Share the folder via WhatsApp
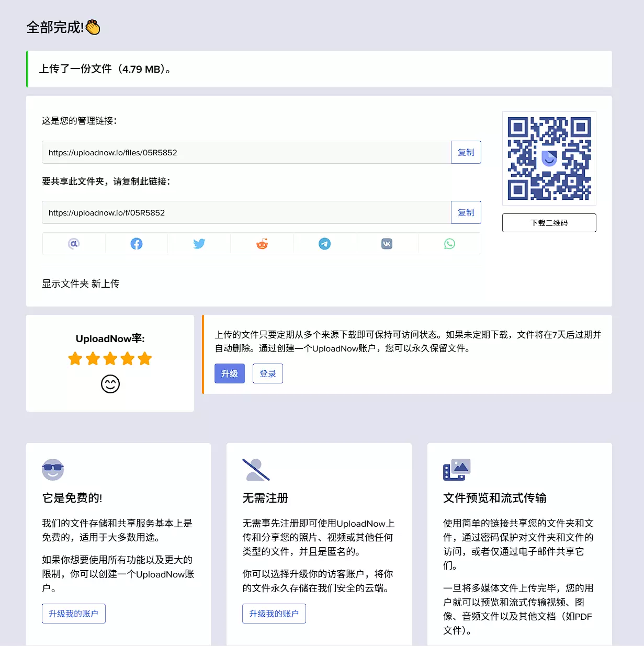 coord(449,244)
